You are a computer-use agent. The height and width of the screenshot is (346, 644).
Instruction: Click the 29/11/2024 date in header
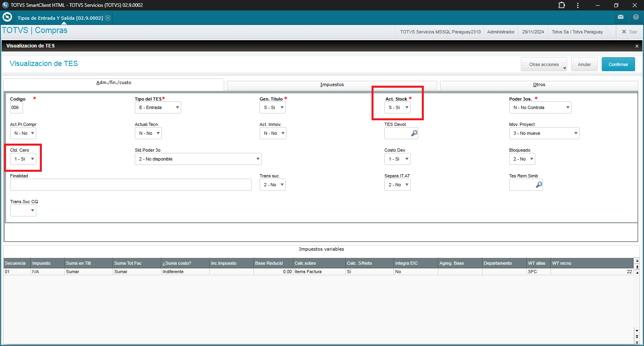pyautogui.click(x=533, y=32)
